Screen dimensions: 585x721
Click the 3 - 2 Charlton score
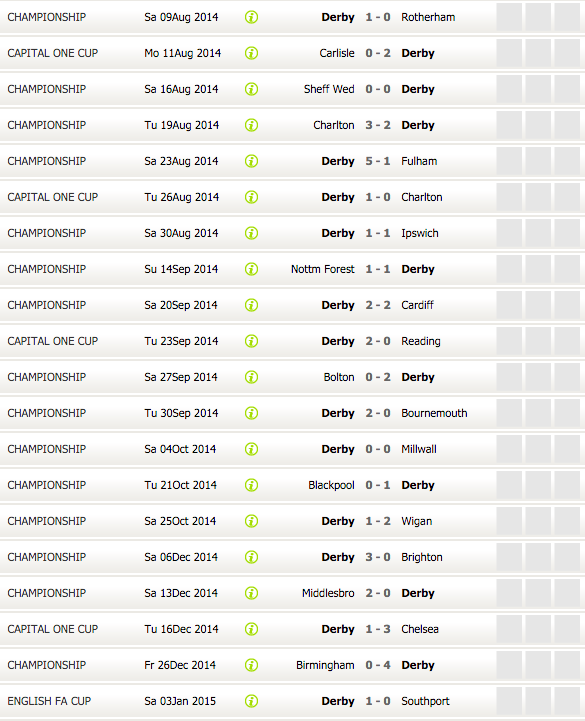pyautogui.click(x=378, y=126)
